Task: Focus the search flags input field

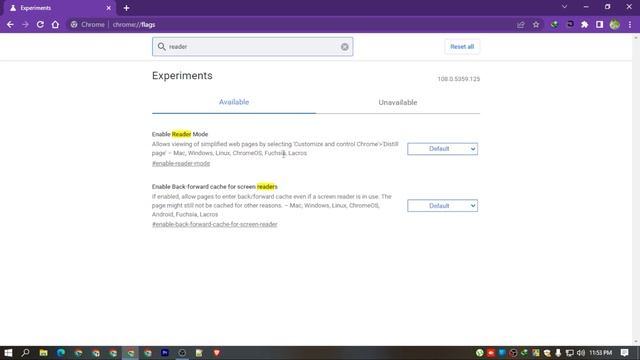Action: (x=253, y=47)
